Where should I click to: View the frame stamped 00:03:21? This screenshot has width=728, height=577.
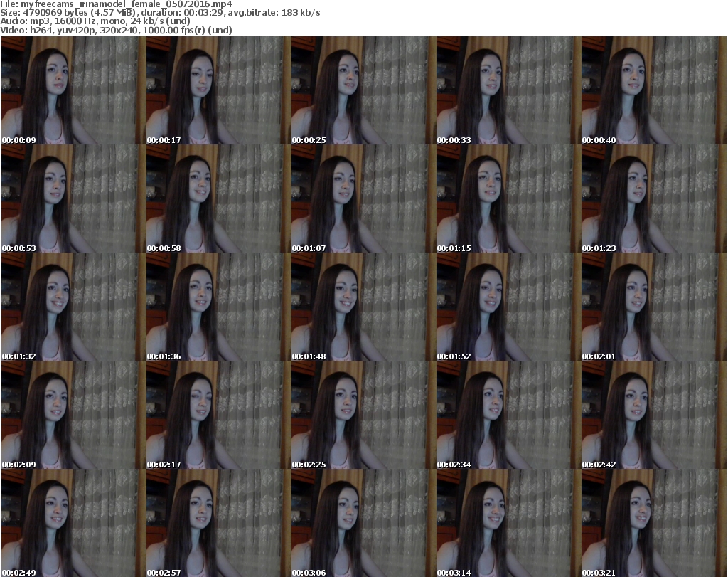tap(653, 523)
